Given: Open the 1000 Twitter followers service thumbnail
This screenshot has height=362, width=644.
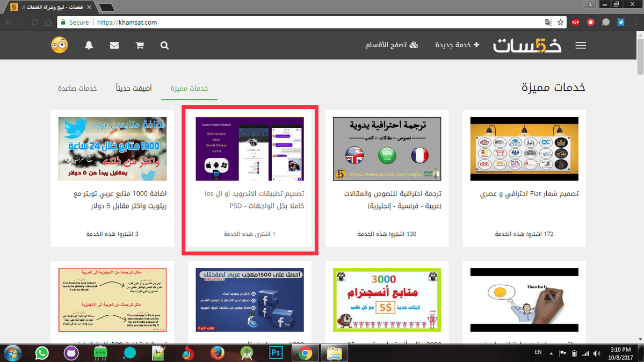Looking at the screenshot, I should point(113,149).
